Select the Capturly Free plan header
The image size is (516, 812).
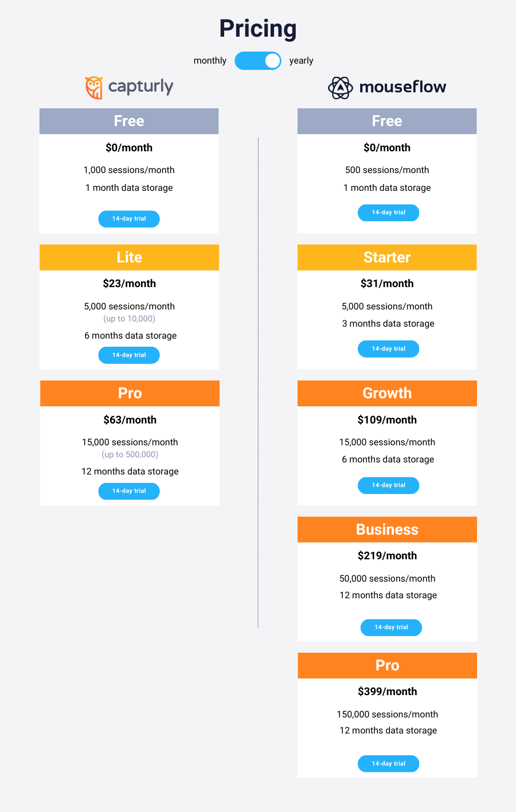(x=128, y=121)
